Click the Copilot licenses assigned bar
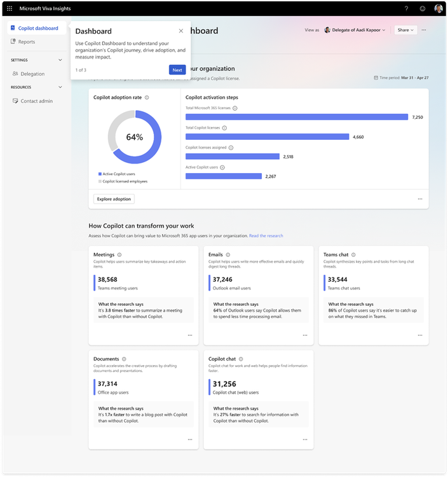This screenshot has width=448, height=477. [233, 156]
